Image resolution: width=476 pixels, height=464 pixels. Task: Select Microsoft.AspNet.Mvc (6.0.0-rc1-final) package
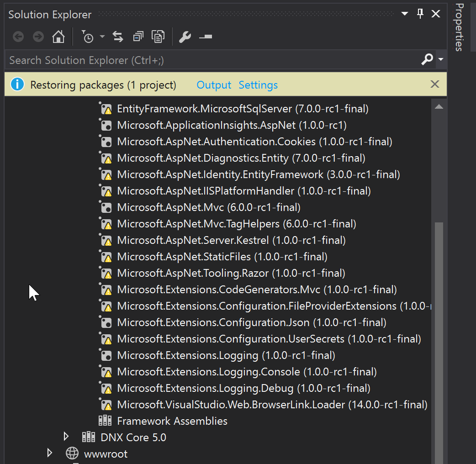[209, 208]
